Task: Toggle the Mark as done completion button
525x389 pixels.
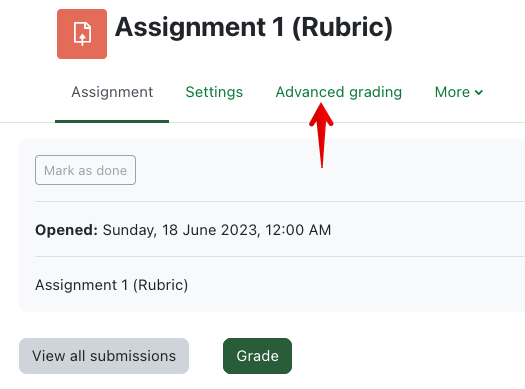Action: click(85, 170)
